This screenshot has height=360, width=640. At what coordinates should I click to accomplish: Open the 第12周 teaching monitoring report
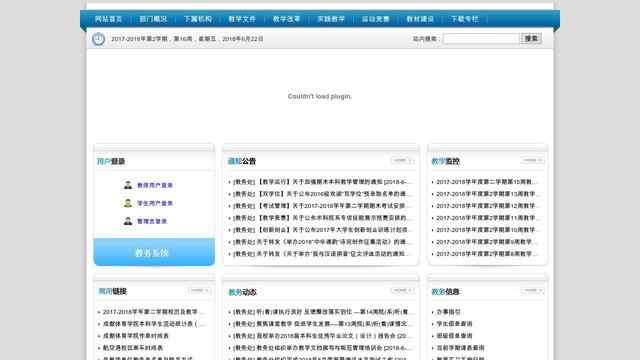pos(487,206)
